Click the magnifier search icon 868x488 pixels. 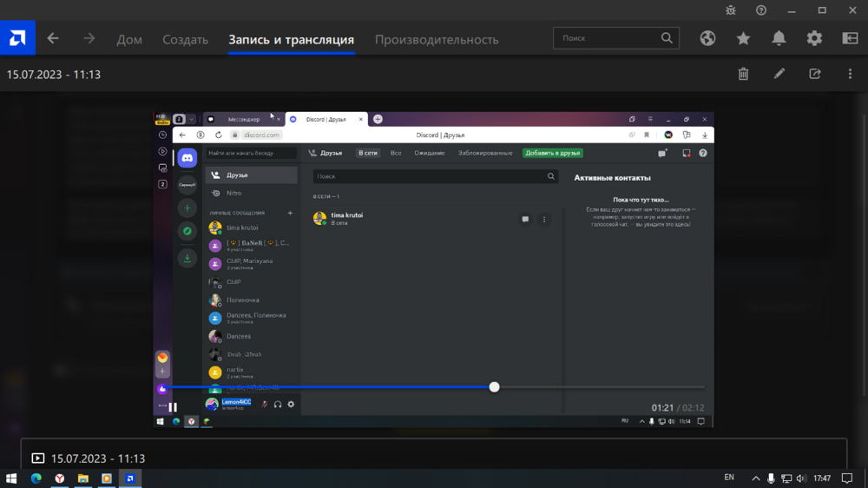click(667, 38)
